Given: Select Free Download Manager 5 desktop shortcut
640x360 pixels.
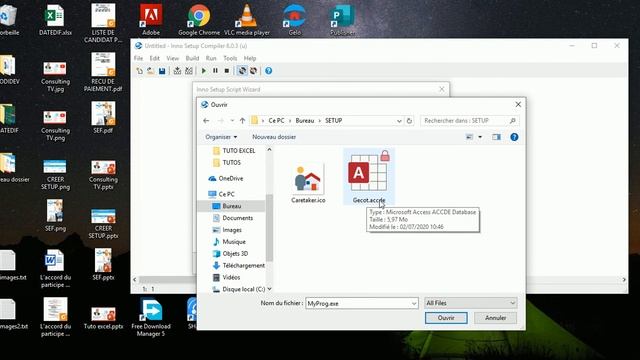Looking at the screenshot, I should [x=151, y=318].
